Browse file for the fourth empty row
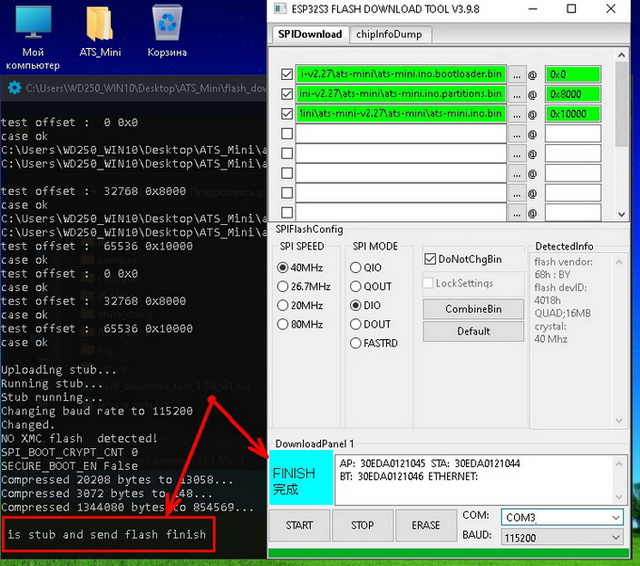640x566 pixels. pos(517,134)
